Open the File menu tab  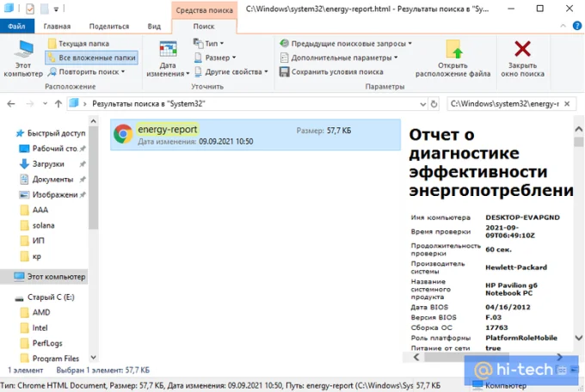16,27
